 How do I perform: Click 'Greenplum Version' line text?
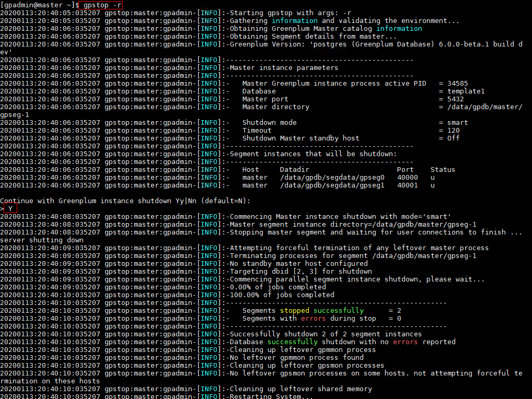[x=376, y=44]
